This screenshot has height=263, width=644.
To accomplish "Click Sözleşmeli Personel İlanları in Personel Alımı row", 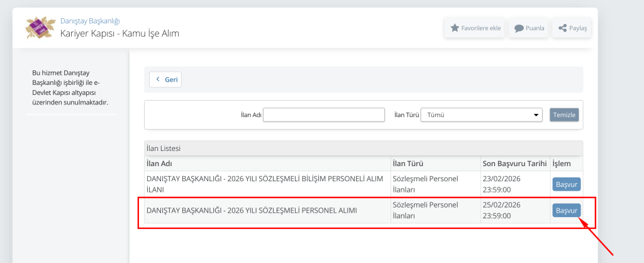I will point(425,210).
